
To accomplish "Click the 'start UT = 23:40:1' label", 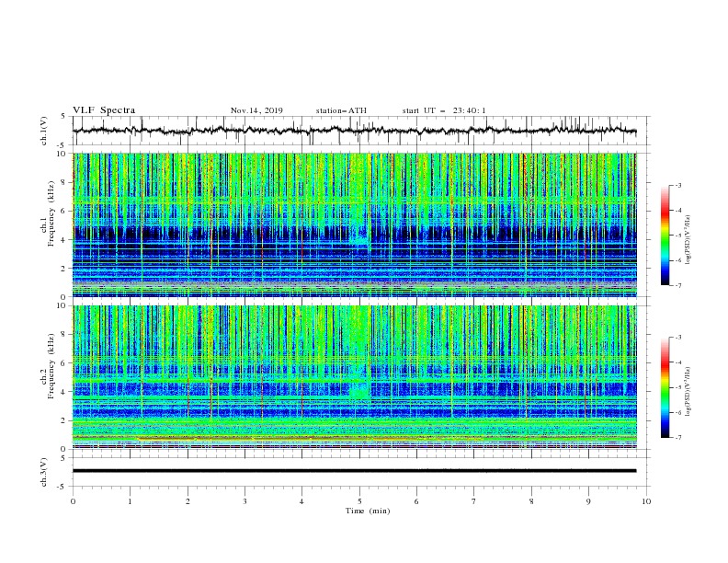I will 444,110.
